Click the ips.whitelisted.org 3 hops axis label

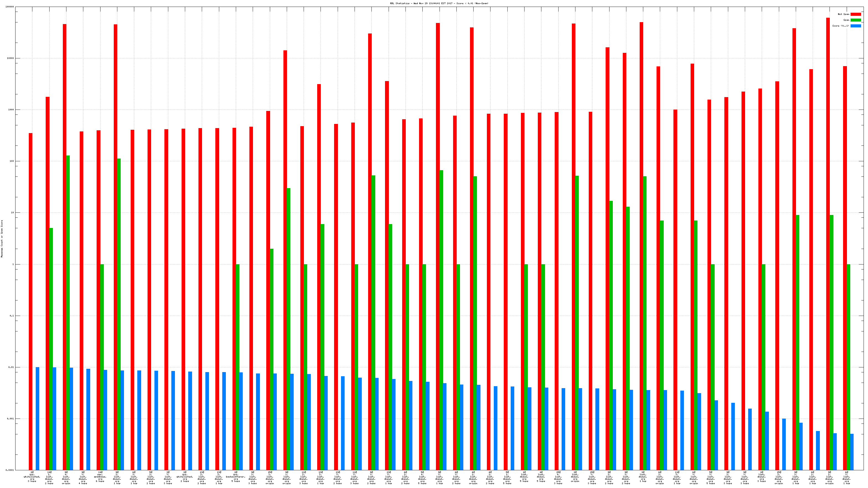(x=32, y=477)
